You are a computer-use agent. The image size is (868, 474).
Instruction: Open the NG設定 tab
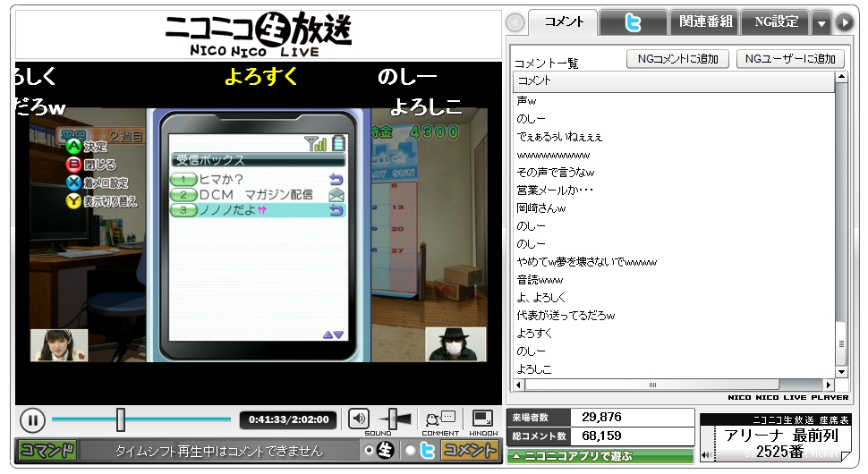[x=776, y=22]
